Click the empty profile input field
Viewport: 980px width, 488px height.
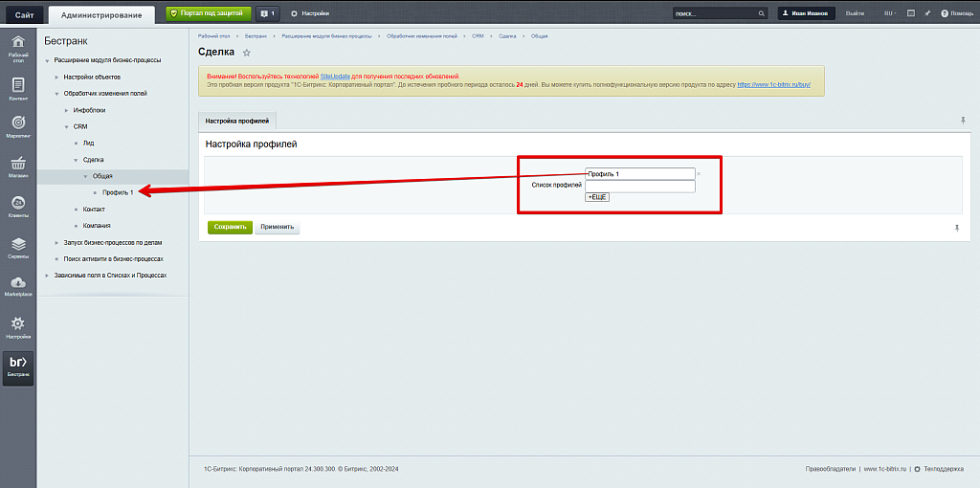(x=639, y=187)
